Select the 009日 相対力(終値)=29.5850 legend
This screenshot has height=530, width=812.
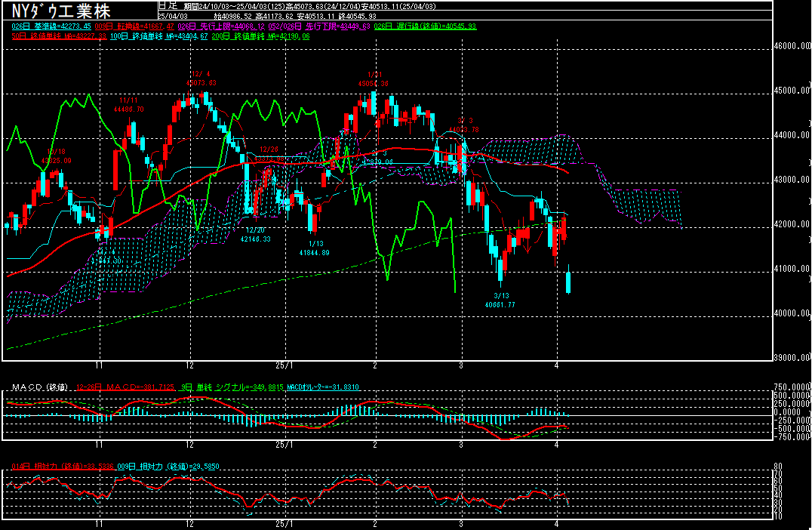point(168,467)
